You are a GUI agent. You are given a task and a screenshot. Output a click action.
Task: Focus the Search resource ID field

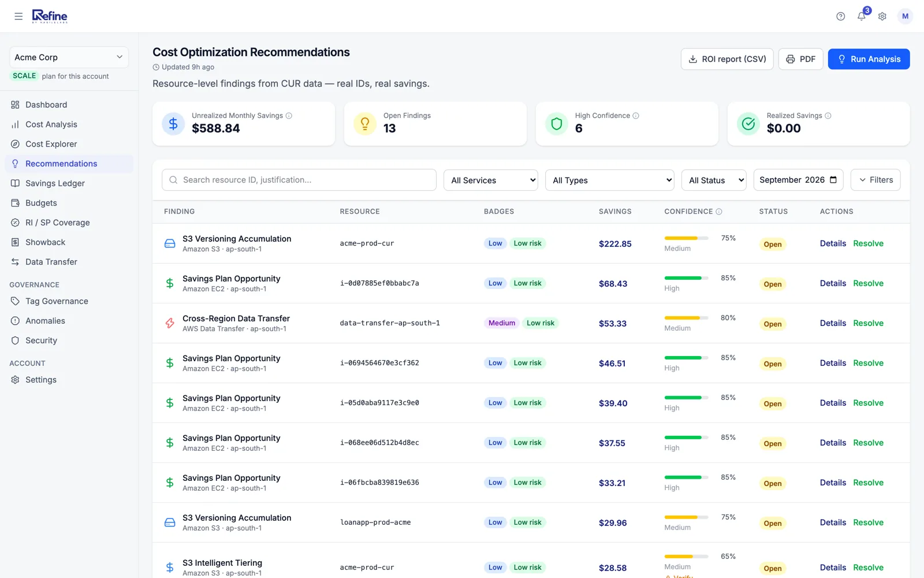point(299,180)
